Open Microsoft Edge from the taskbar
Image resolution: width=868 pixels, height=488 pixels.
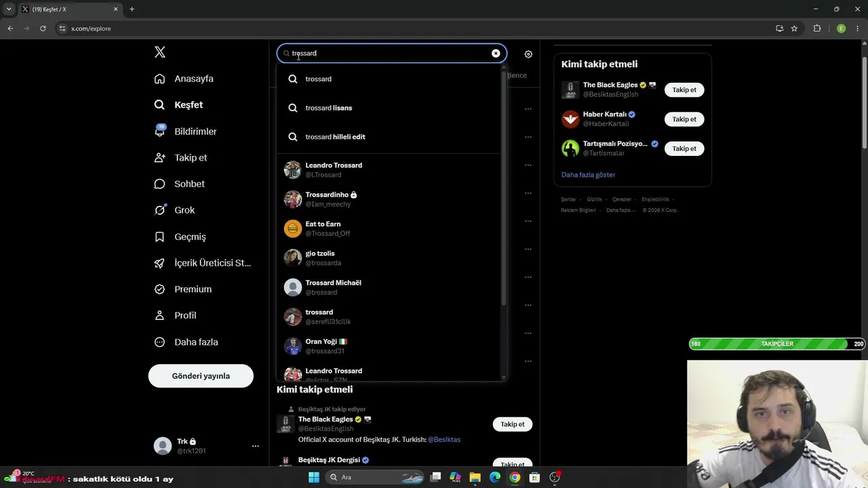point(495,477)
